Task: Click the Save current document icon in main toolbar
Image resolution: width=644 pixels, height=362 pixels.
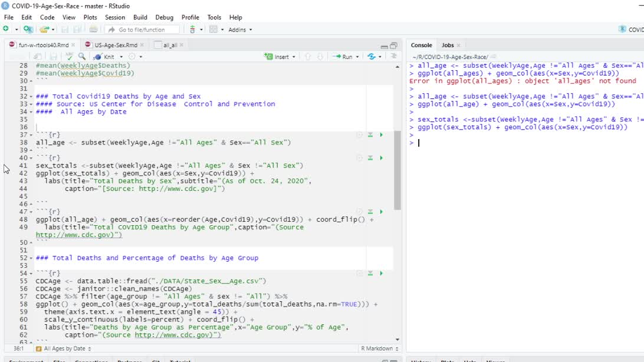Action: tap(64, 29)
